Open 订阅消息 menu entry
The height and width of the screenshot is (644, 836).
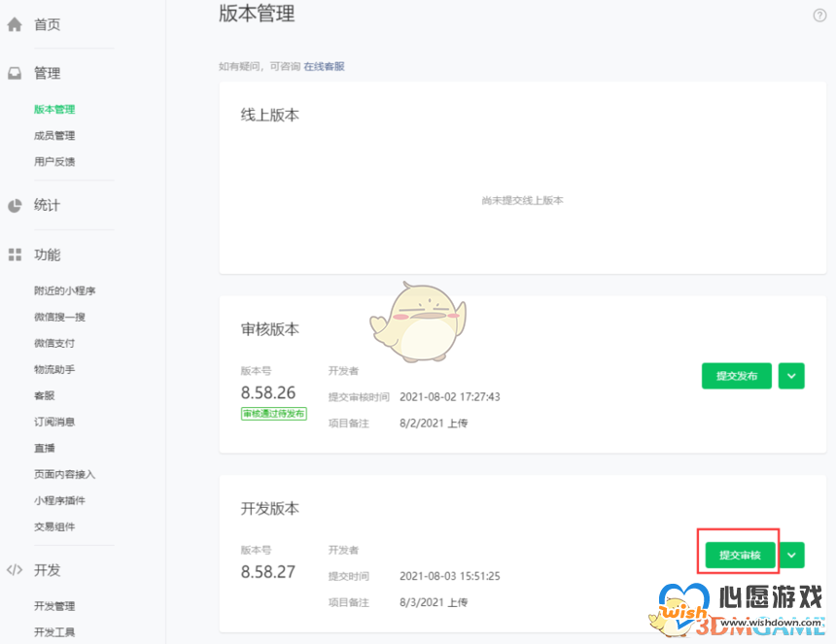pyautogui.click(x=54, y=422)
